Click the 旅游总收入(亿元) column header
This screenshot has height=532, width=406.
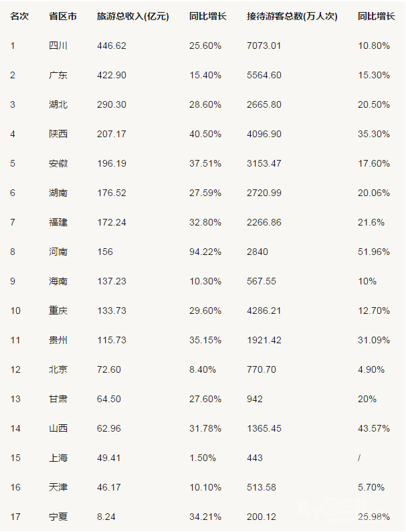(133, 16)
